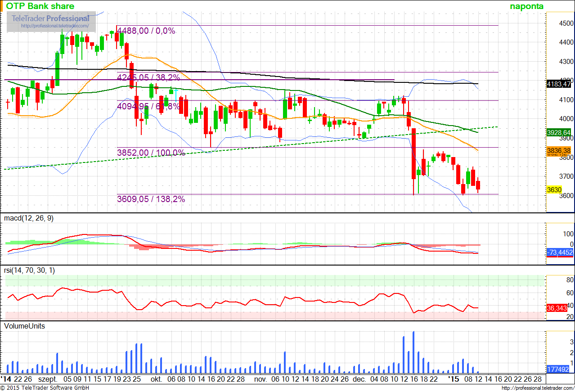Screen dimensions: 575x392
Task: Click the yellow 3630 last price tag
Action: [554, 190]
